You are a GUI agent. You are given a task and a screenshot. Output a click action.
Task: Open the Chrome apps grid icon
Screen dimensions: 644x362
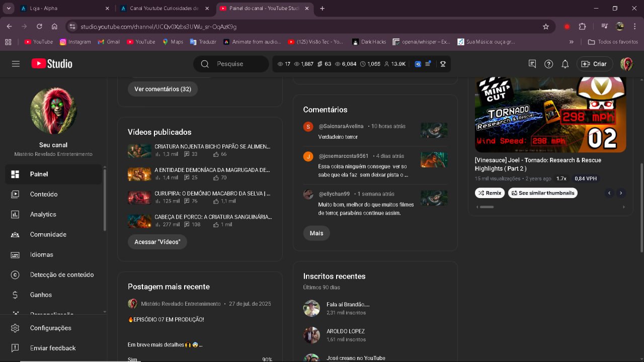[8, 42]
